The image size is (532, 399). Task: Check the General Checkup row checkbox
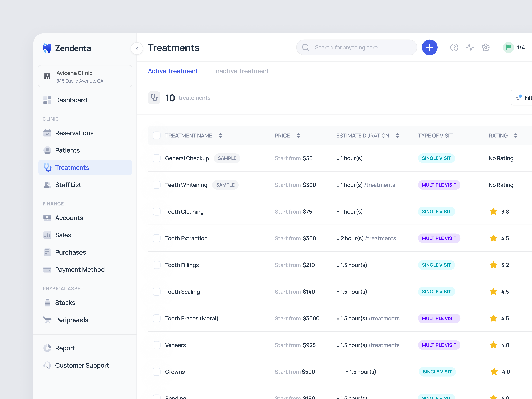pyautogui.click(x=157, y=158)
